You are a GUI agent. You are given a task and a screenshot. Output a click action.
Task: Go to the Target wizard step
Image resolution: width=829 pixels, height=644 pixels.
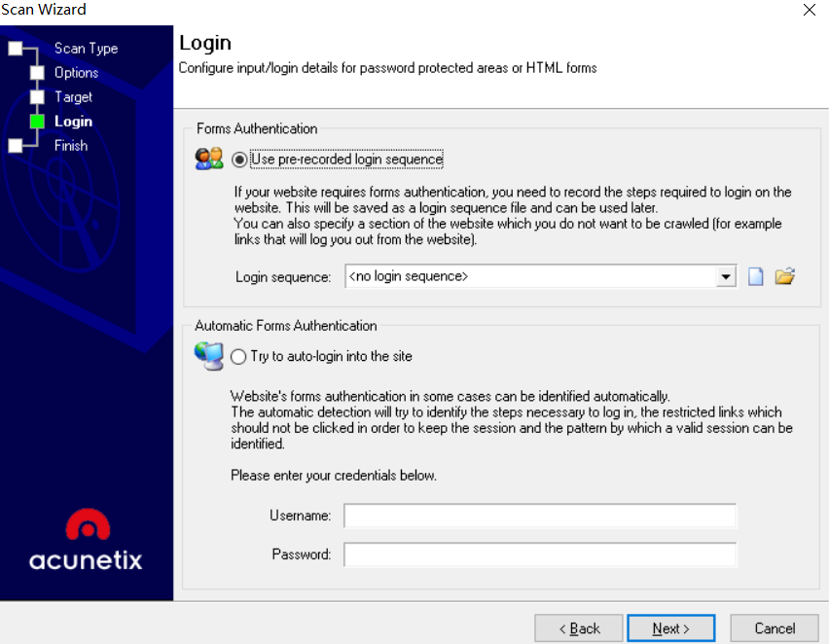tap(74, 96)
